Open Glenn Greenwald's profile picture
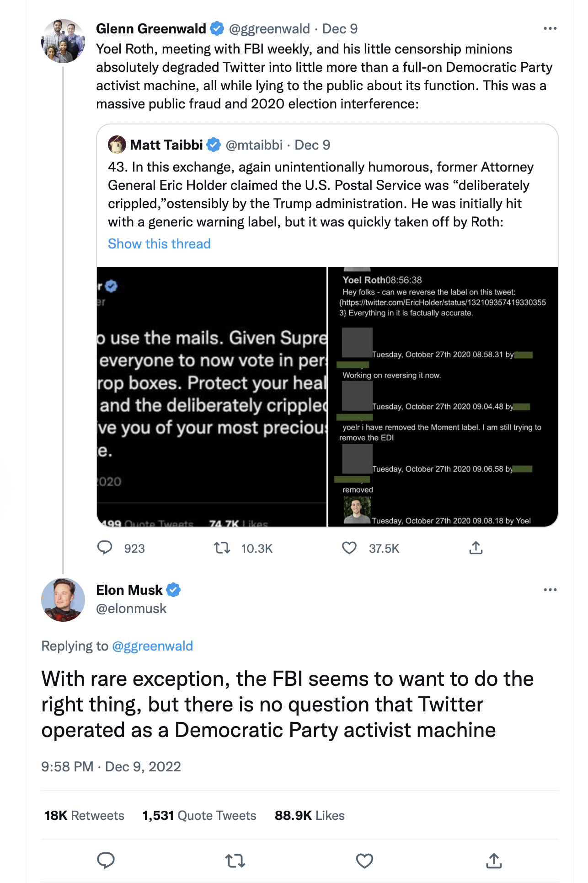 [63, 41]
